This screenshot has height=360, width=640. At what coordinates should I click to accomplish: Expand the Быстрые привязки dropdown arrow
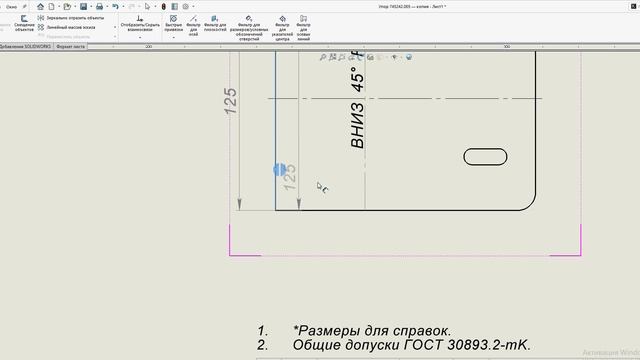pos(173,38)
